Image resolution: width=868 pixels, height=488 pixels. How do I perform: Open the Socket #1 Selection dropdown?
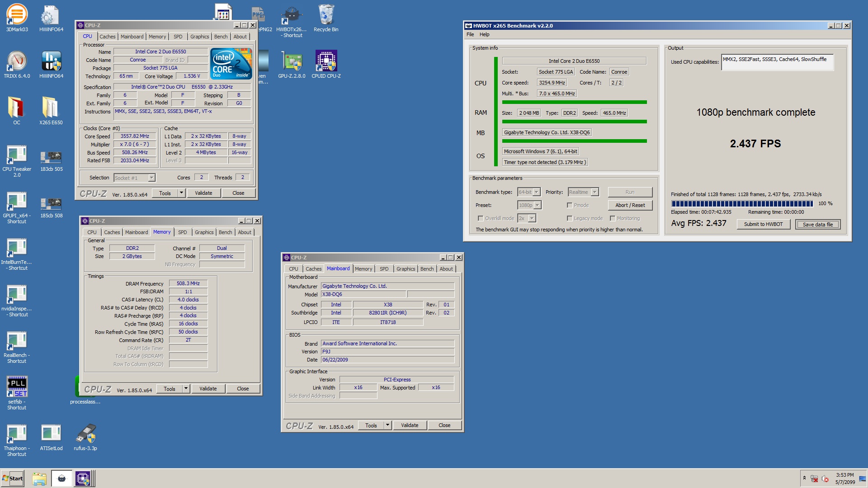tap(134, 178)
